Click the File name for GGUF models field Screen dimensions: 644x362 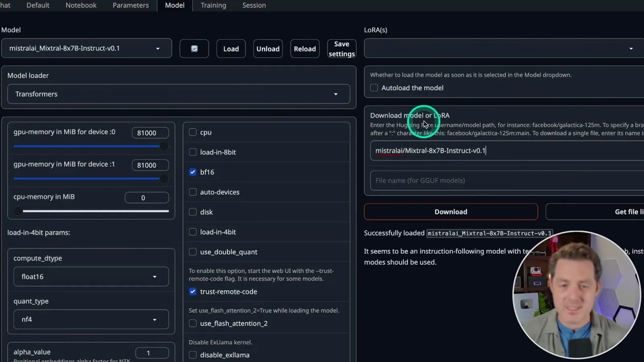pyautogui.click(x=507, y=181)
